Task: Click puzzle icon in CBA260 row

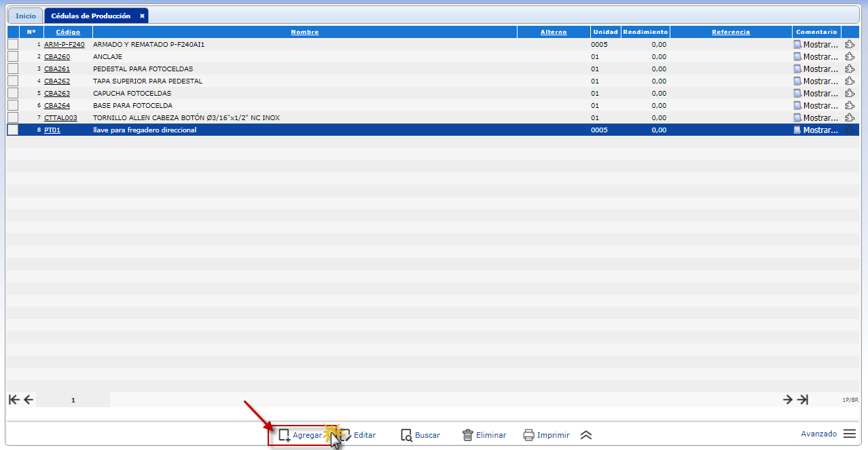Action: [x=850, y=56]
